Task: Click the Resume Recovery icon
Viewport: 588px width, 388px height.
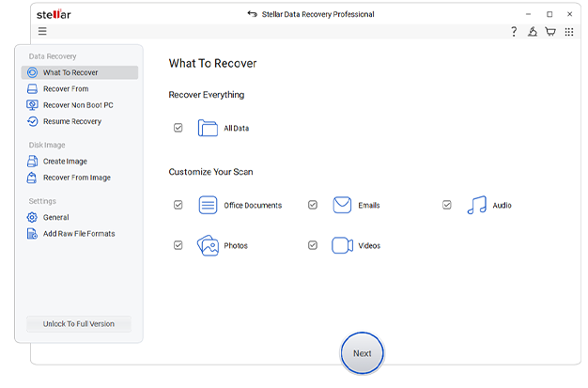Action: tap(32, 121)
